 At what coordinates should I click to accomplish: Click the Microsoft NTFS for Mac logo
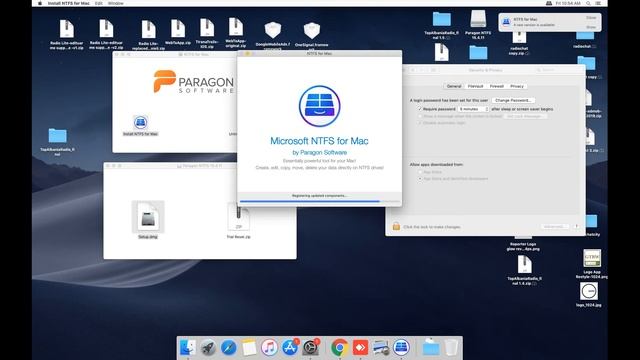319,106
